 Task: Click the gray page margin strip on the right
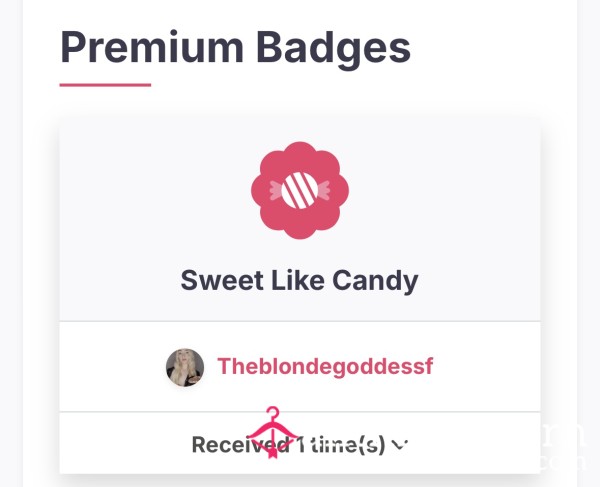click(x=589, y=243)
